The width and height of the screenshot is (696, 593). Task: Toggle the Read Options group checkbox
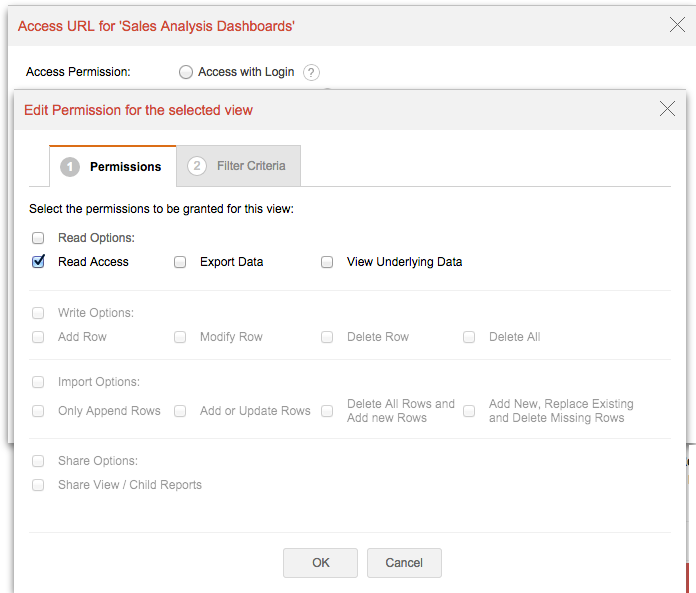coord(38,238)
